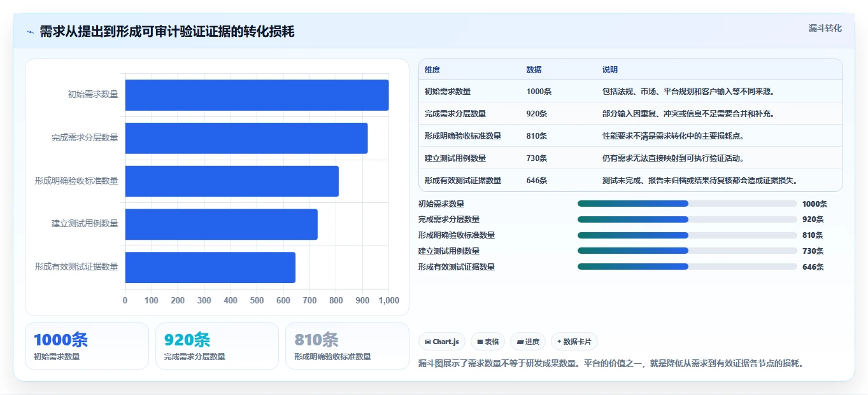
Task: Click the 形成明确验收标准数量 bar in the chart
Action: coord(232,181)
